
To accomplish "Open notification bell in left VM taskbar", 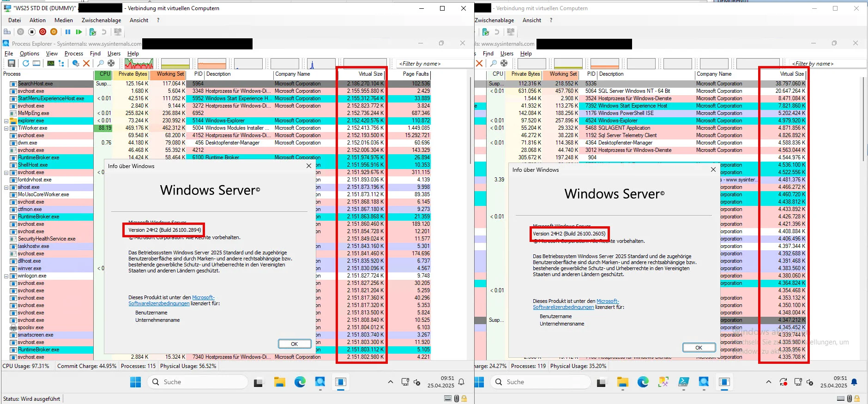I will pyautogui.click(x=461, y=382).
